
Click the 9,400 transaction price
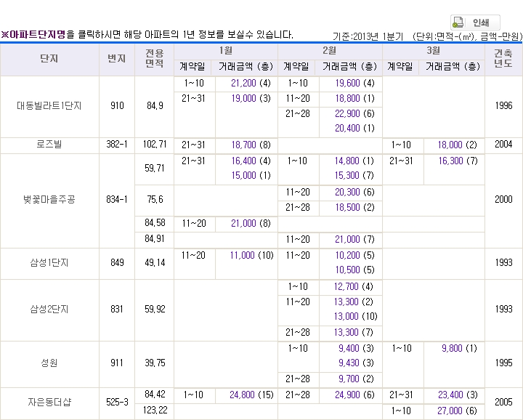tap(349, 348)
